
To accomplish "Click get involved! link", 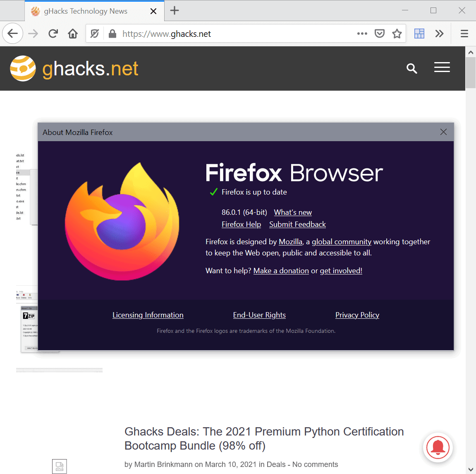I will click(x=341, y=271).
